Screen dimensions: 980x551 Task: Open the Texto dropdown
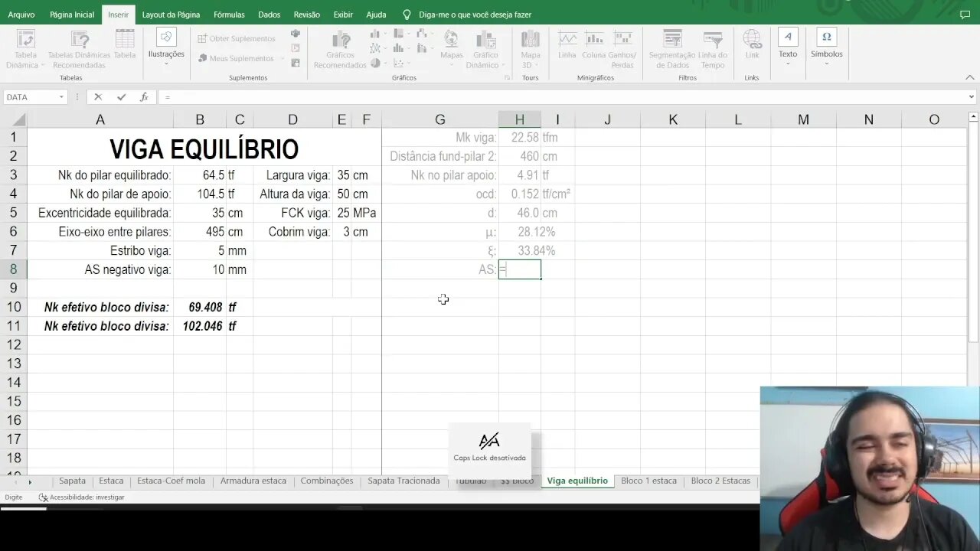pos(788,47)
